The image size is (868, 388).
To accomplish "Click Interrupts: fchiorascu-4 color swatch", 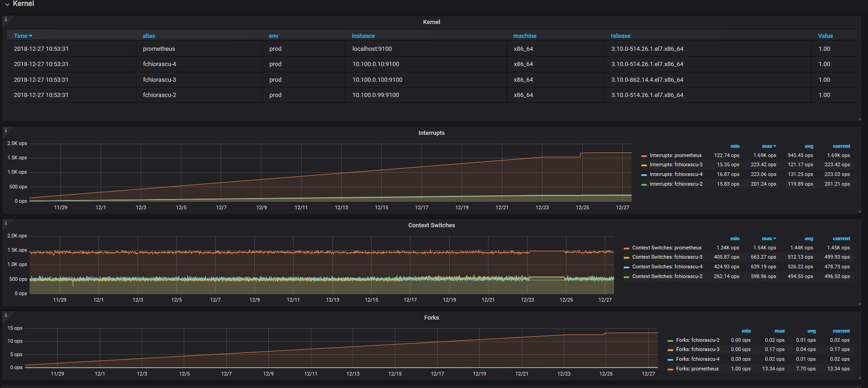I will click(x=644, y=175).
